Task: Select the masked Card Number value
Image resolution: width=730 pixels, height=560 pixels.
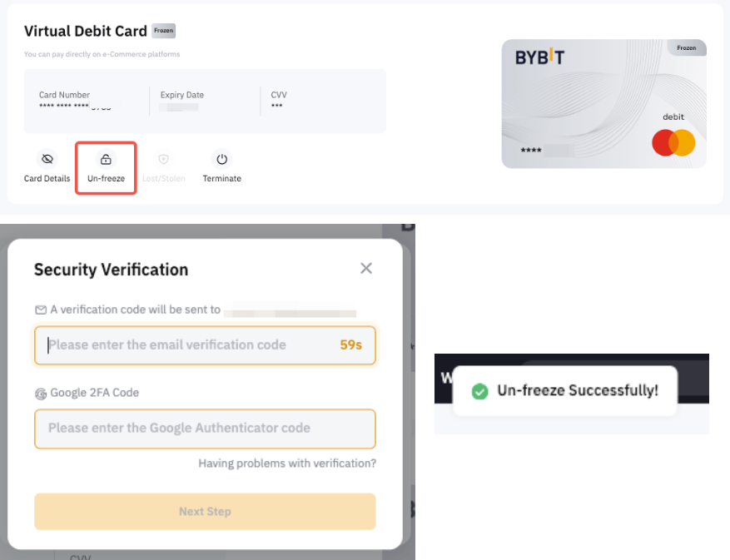Action: point(75,107)
